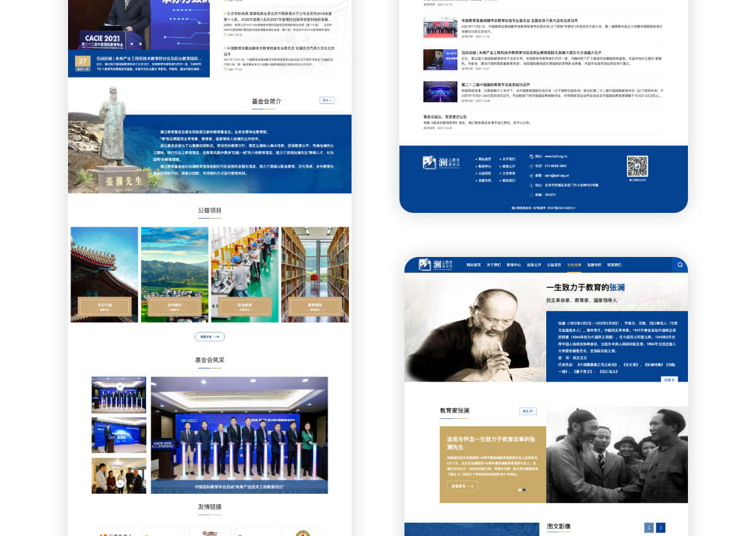Click the 查看更多 button in gold card
The image size is (756, 536).
pos(462,486)
